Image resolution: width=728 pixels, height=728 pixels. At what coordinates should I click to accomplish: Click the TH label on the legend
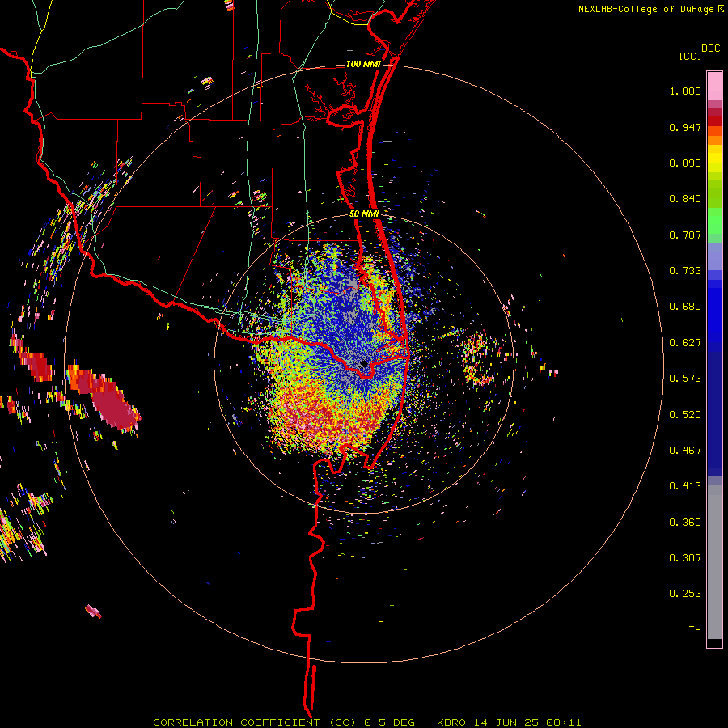tap(695, 630)
